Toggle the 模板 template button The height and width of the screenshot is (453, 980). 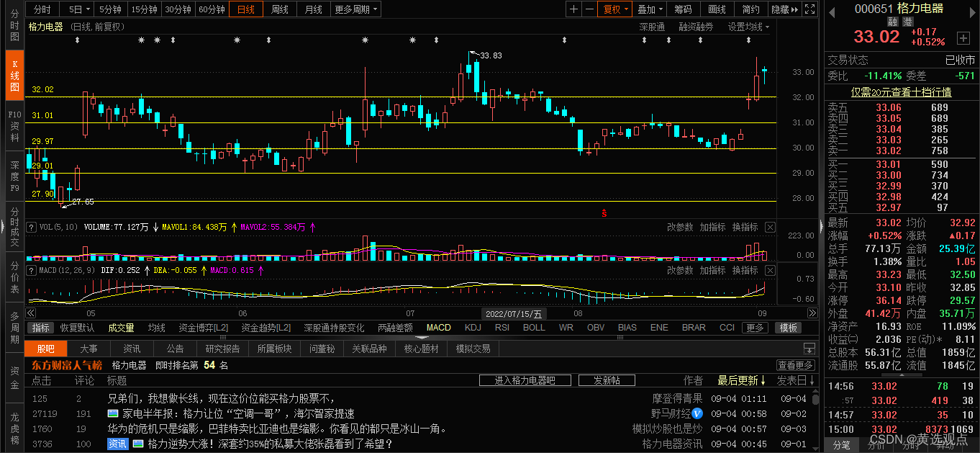(x=788, y=328)
